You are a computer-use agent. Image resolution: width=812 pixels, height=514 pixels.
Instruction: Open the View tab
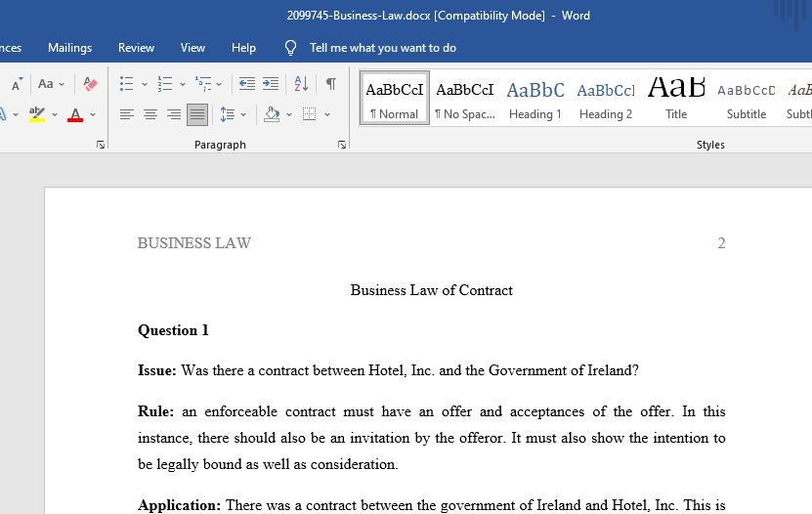(x=192, y=48)
